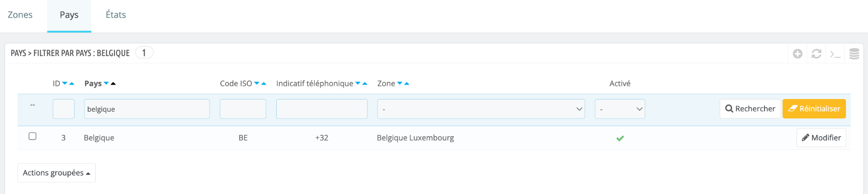Switch to the Zones tab
Viewport: 868px width, 194px height.
[20, 15]
